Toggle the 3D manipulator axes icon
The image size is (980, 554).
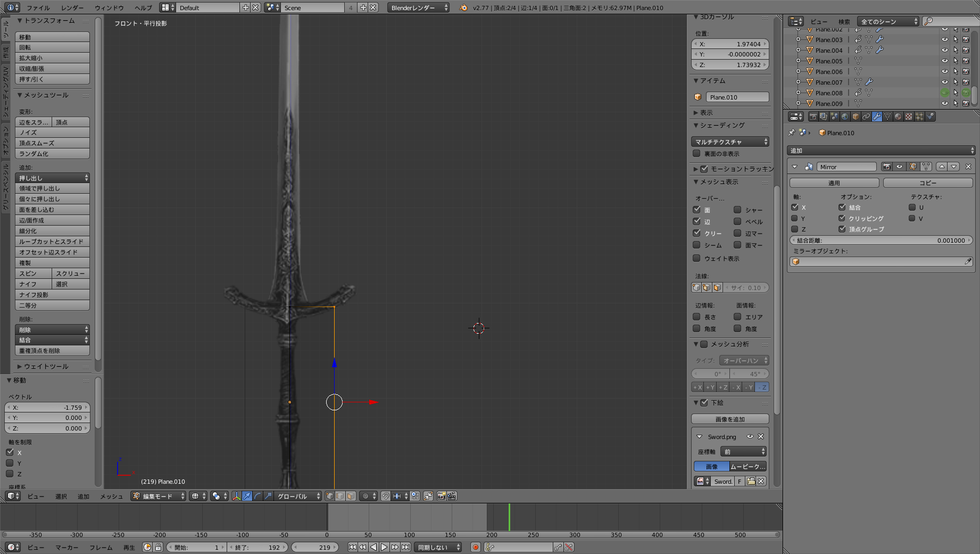[x=236, y=496]
